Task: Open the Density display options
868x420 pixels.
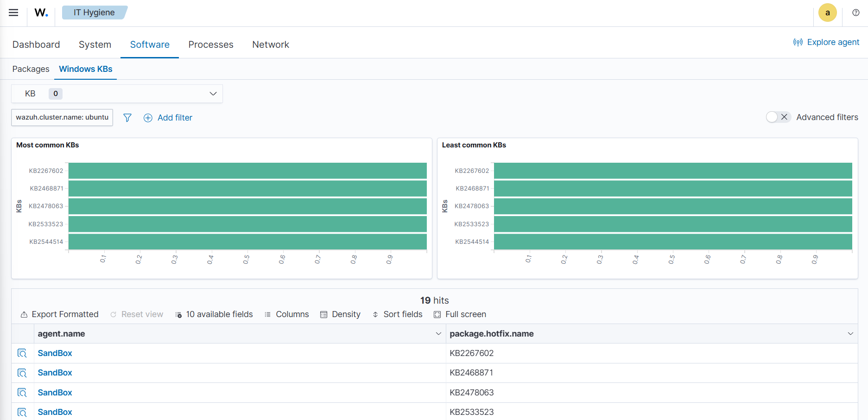Action: click(341, 314)
